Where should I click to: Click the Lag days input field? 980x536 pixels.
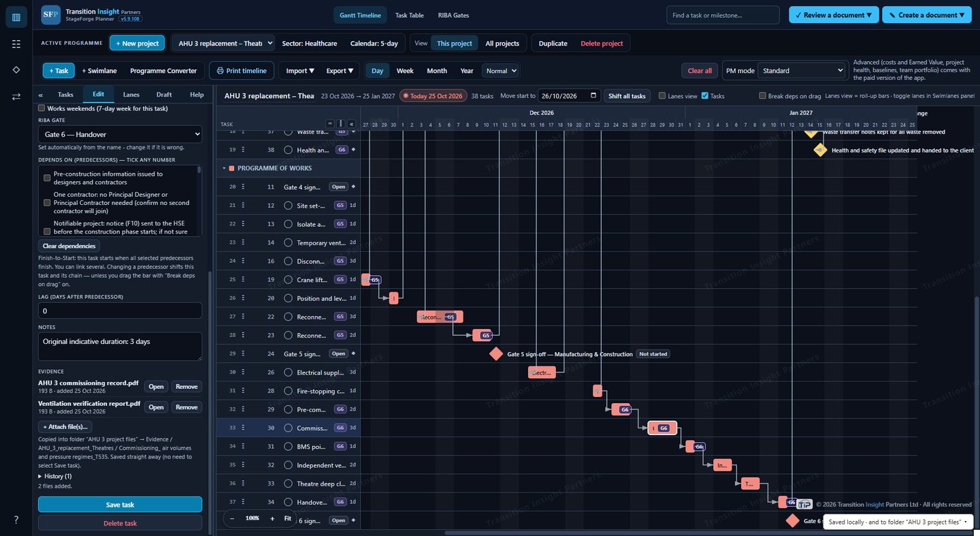(x=120, y=311)
